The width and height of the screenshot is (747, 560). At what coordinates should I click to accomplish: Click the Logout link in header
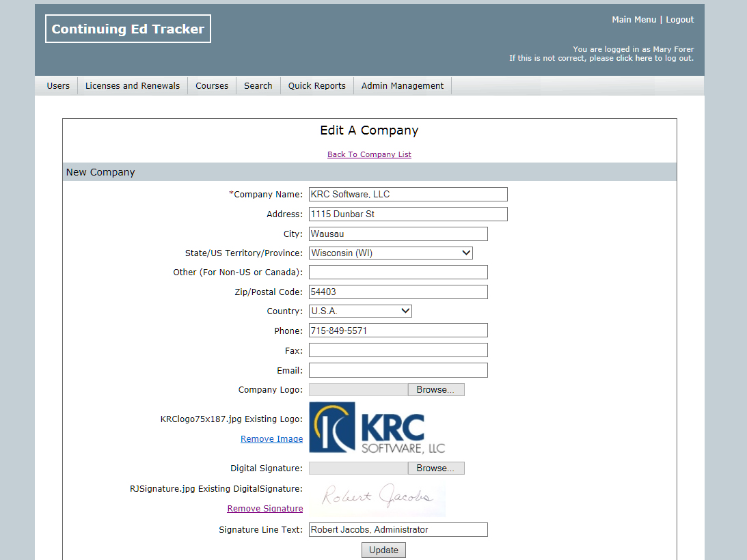pyautogui.click(x=679, y=20)
